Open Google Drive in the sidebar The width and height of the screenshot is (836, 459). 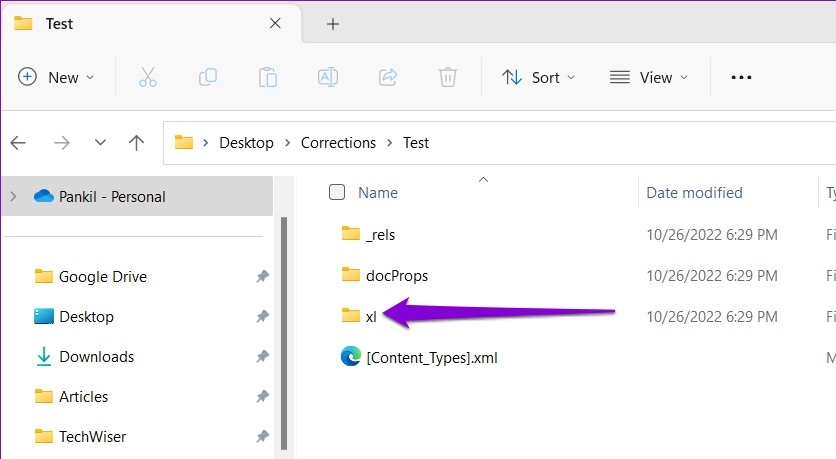click(x=103, y=277)
